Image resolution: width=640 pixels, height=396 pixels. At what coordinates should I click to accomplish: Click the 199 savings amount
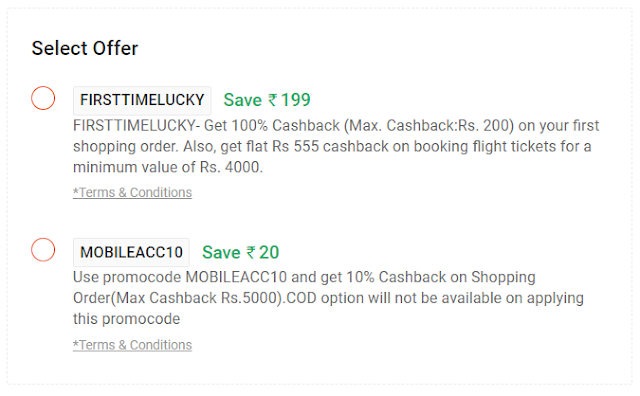click(296, 100)
